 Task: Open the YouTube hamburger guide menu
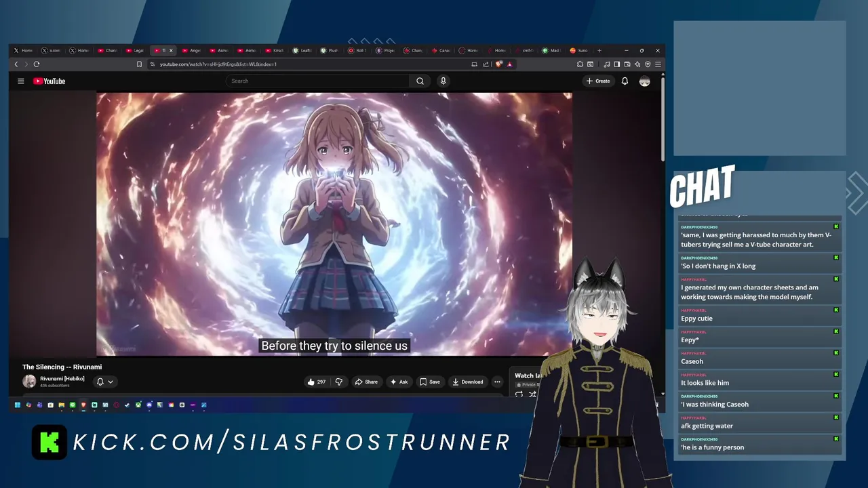click(x=21, y=81)
